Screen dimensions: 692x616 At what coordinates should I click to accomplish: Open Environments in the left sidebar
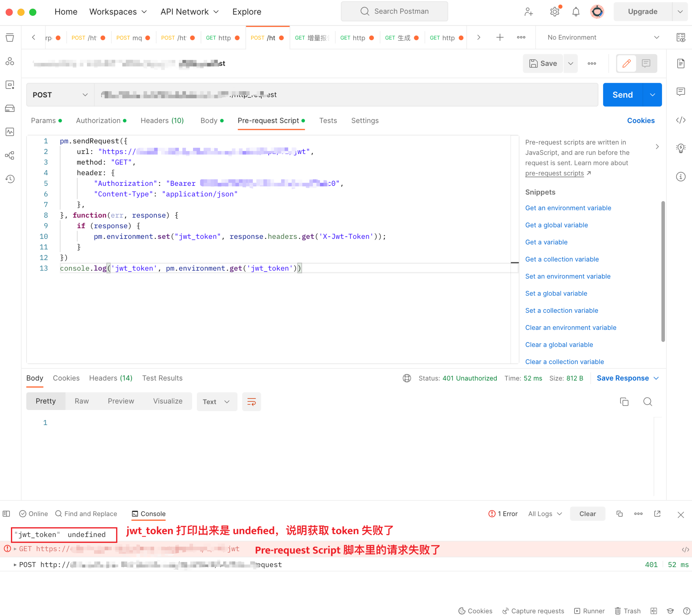(10, 84)
